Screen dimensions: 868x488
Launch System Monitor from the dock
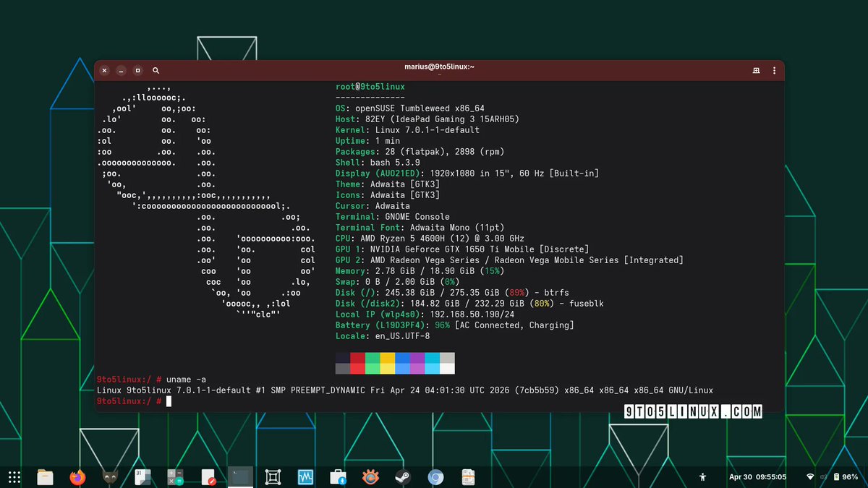coord(305,477)
